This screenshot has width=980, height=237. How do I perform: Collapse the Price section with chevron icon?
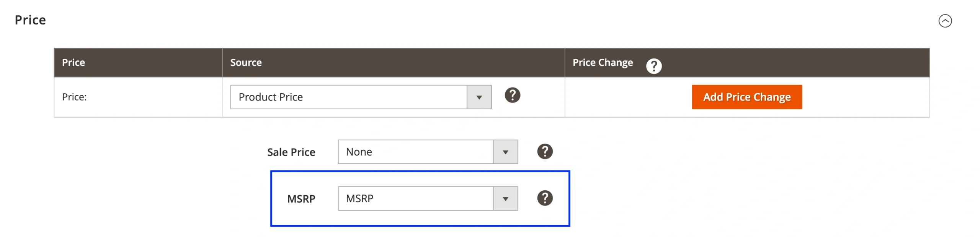point(944,21)
